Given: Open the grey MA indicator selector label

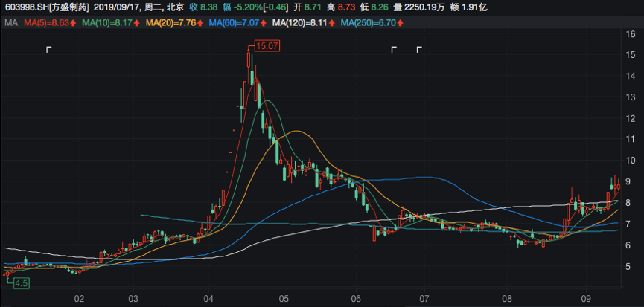Looking at the screenshot, I should 10,23.
